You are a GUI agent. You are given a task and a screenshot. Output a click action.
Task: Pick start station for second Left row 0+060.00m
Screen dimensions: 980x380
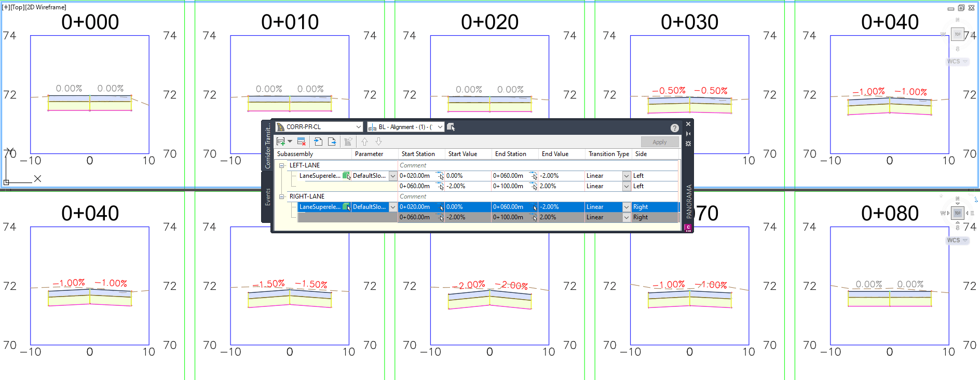coord(440,186)
